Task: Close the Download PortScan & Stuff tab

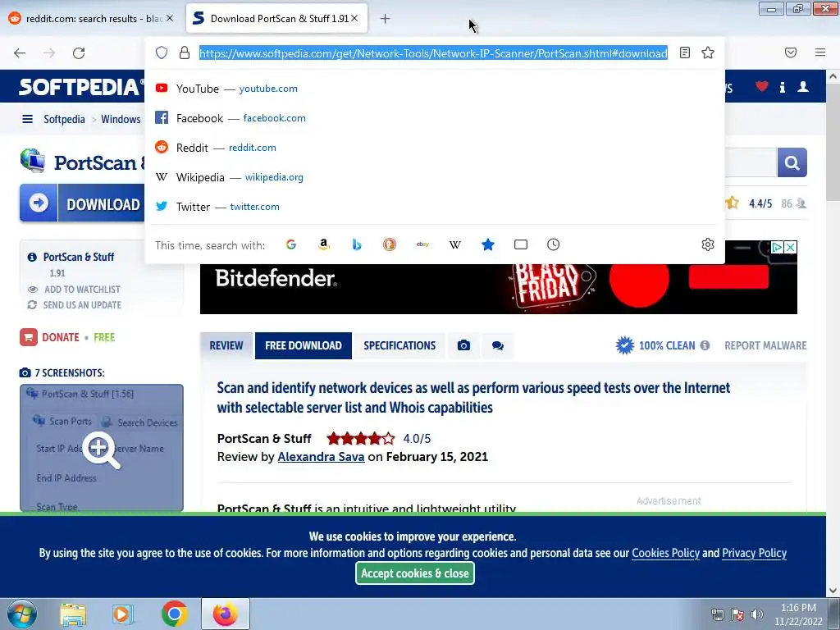Action: pyautogui.click(x=354, y=18)
